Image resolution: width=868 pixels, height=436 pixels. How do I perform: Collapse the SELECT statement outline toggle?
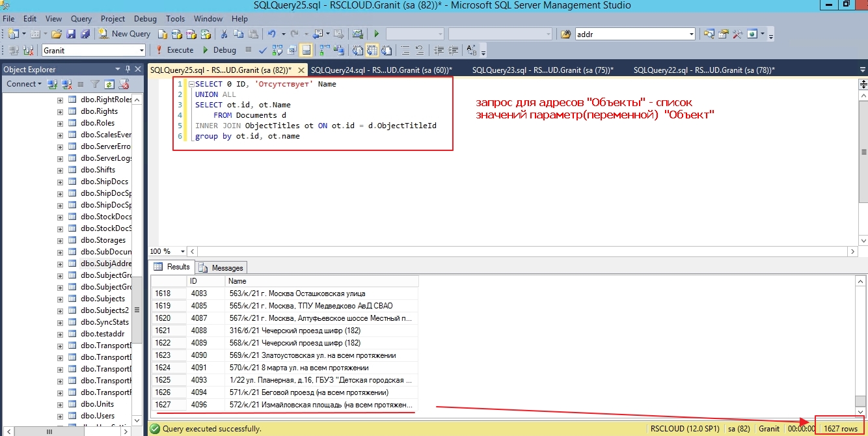tap(191, 85)
